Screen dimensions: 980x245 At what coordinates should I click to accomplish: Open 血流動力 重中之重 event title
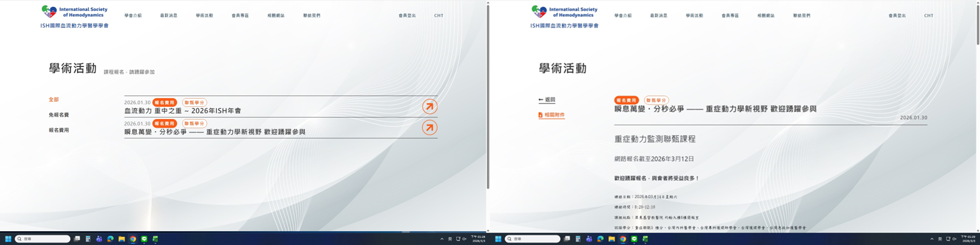coord(182,111)
